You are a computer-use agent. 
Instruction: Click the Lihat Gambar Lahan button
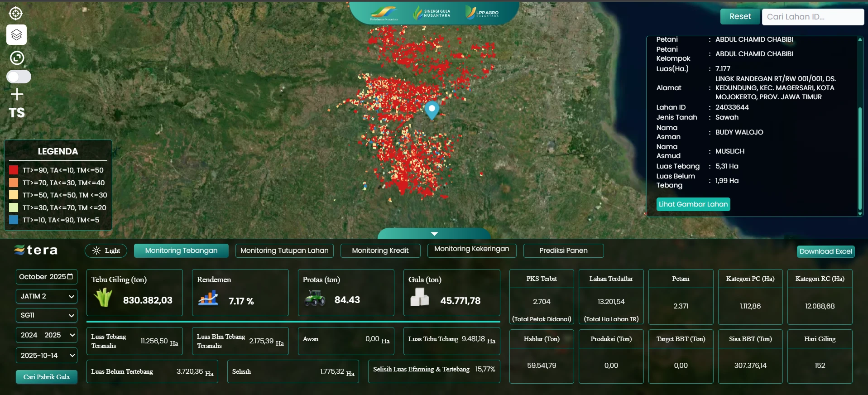[x=693, y=204]
